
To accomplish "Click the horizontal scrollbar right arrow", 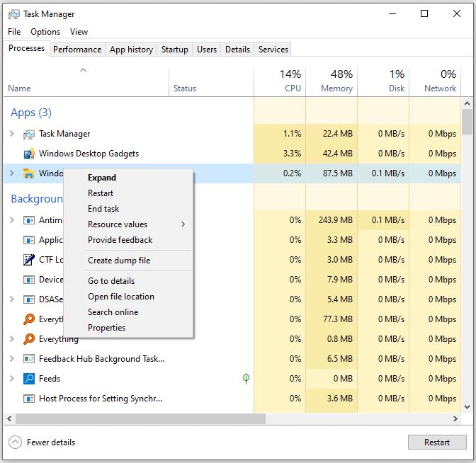I will click(x=455, y=418).
